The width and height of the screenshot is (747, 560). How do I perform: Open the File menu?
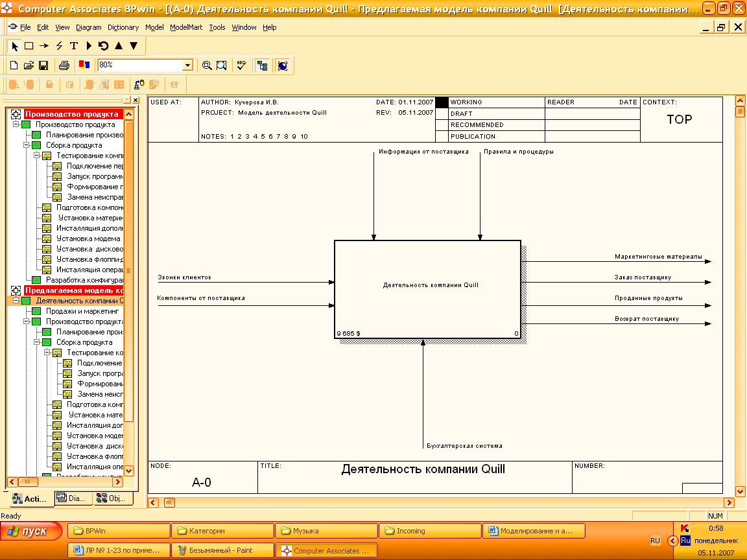pos(25,27)
